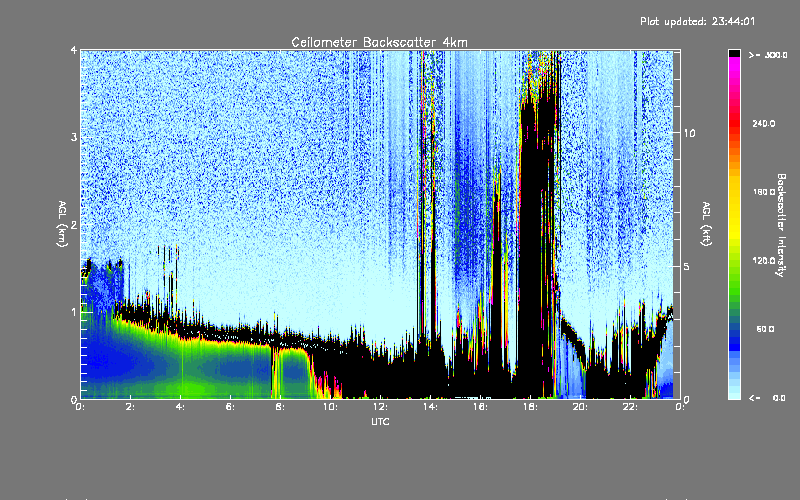
Task: Click the "60.0" colorbar tick value
Action: (x=765, y=329)
